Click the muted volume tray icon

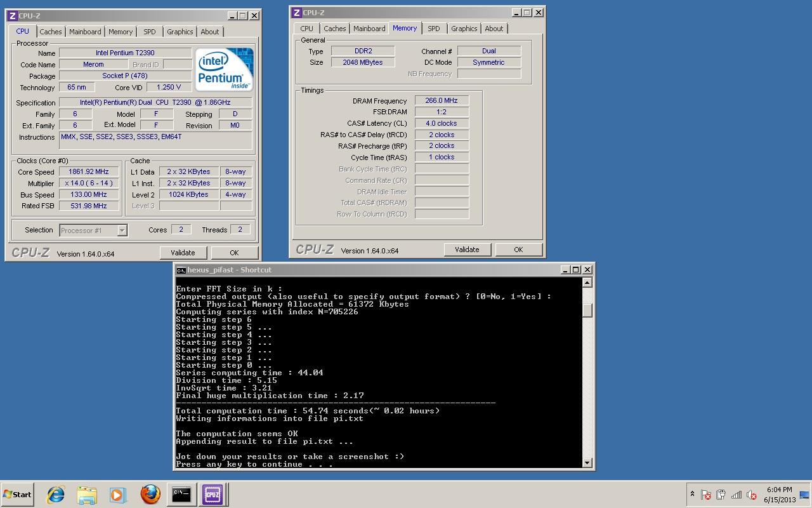752,495
